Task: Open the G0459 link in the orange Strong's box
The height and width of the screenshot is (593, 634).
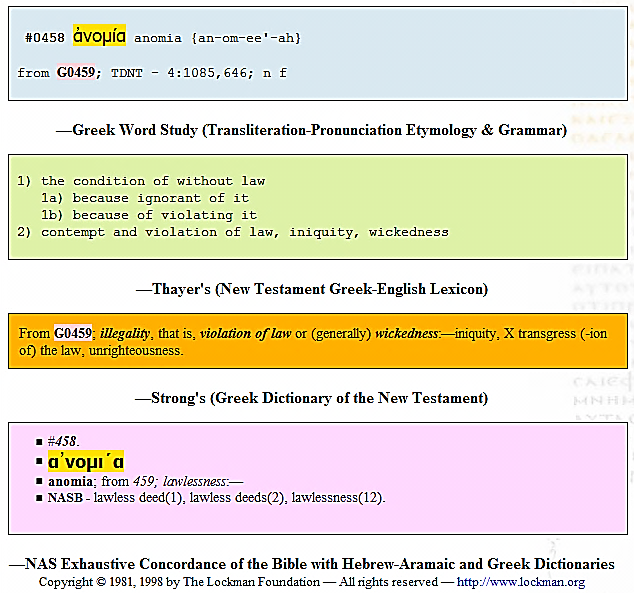Action: click(73, 334)
